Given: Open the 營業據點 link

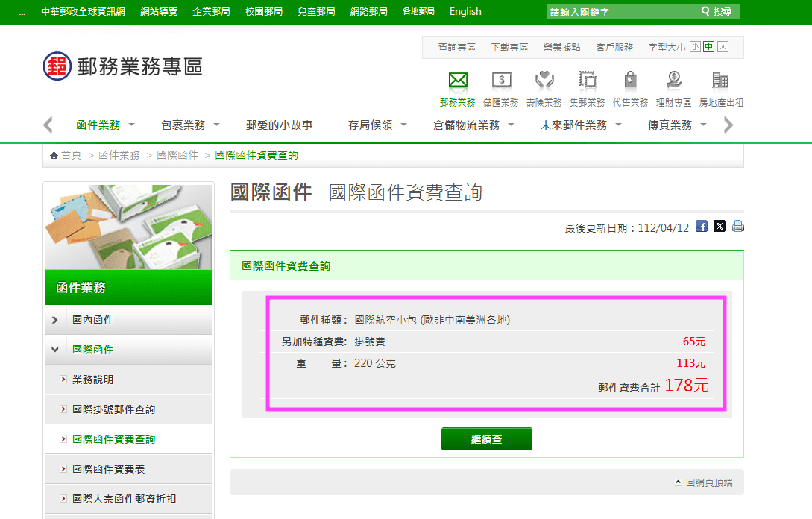Looking at the screenshot, I should point(562,47).
